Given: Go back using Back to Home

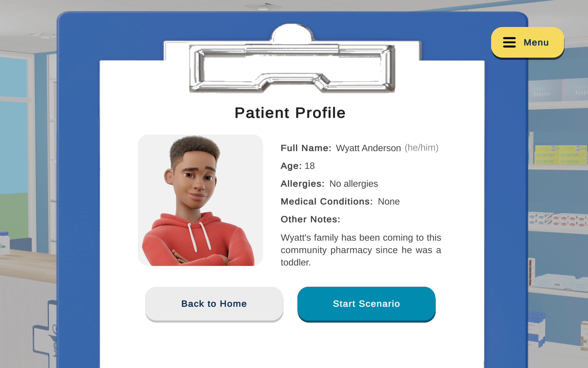Looking at the screenshot, I should click(214, 304).
